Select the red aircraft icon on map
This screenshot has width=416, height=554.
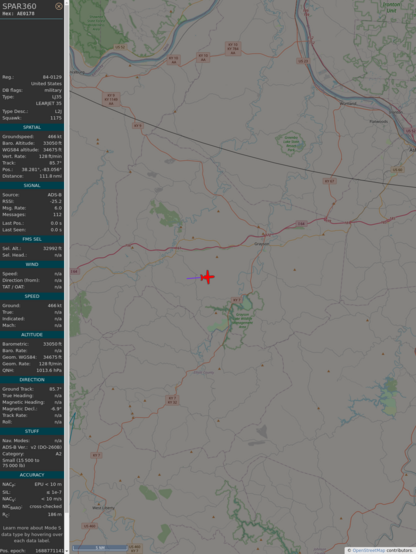207,277
